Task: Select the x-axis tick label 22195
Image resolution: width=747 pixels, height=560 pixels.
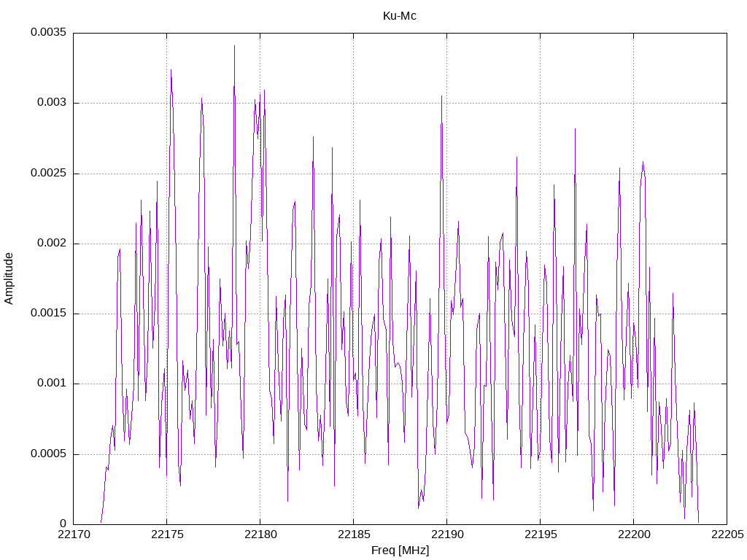Action: click(x=541, y=534)
